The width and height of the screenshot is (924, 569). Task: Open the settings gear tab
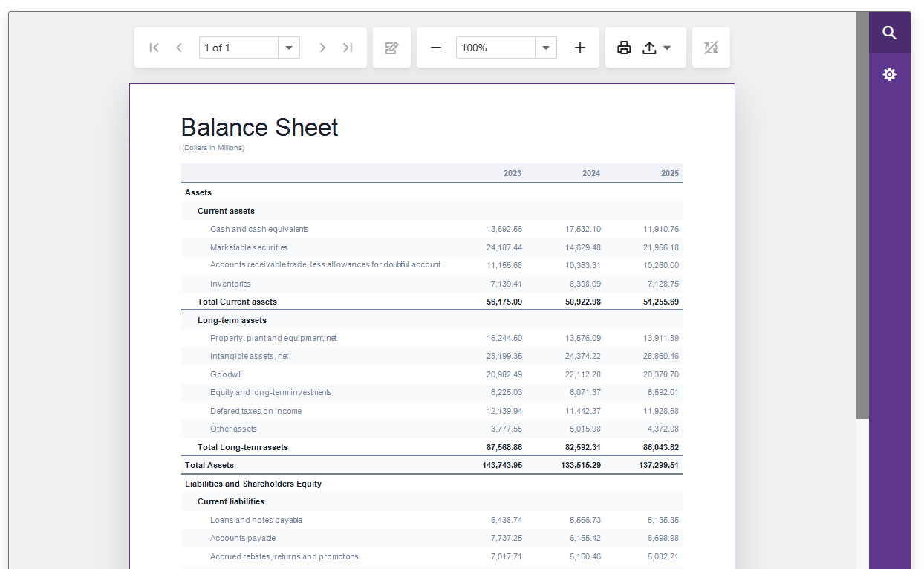click(889, 74)
